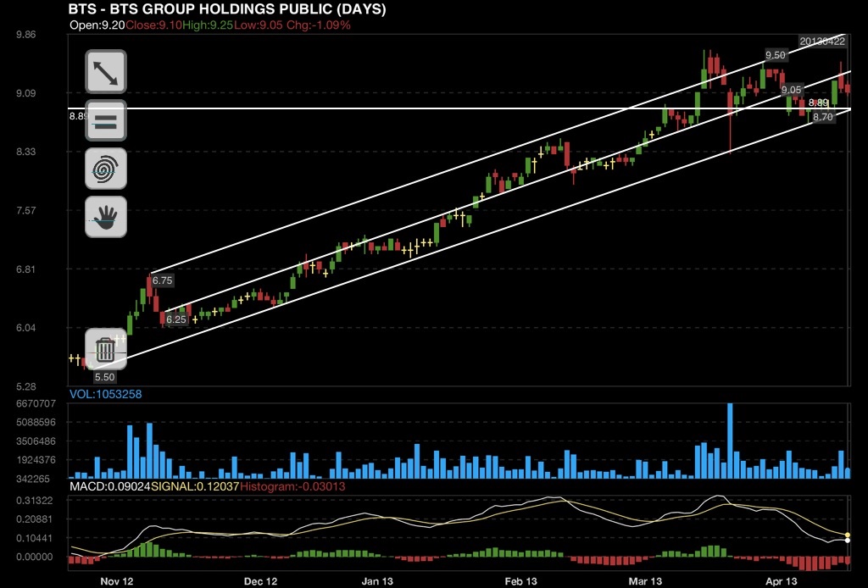
Task: Click the Histogram:-0.03013 value text
Action: (x=292, y=487)
